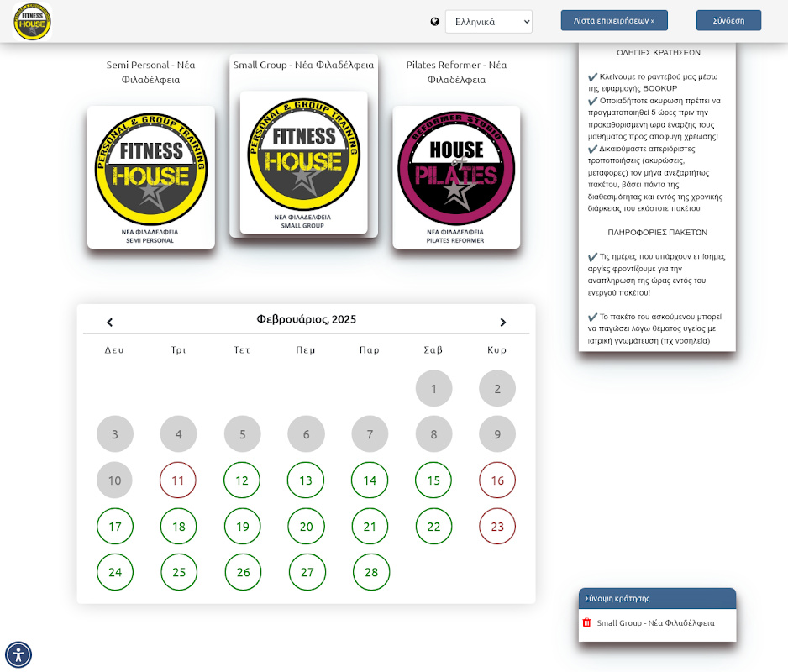Click Small Group - Νέα Φιλαδέλφεια summary entry
Image resolution: width=788 pixels, height=672 pixels.
(655, 622)
